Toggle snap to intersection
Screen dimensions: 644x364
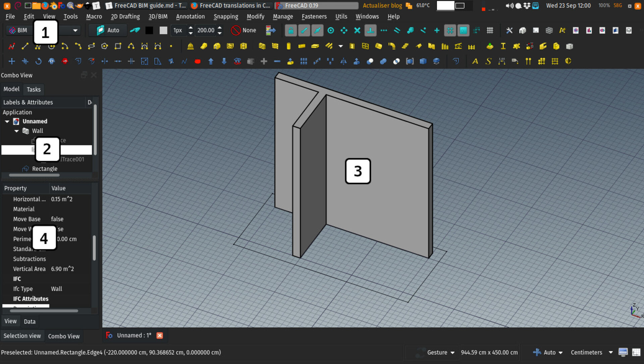357,31
